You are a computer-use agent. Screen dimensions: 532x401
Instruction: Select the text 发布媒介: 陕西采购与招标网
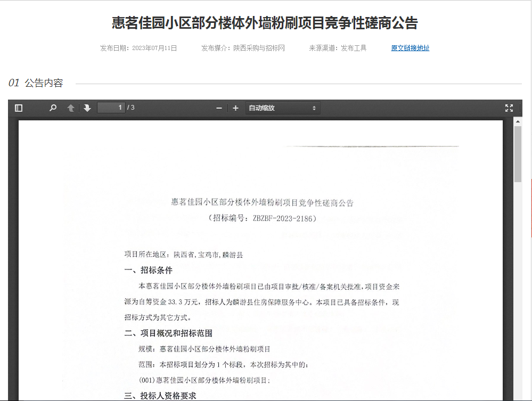point(243,48)
